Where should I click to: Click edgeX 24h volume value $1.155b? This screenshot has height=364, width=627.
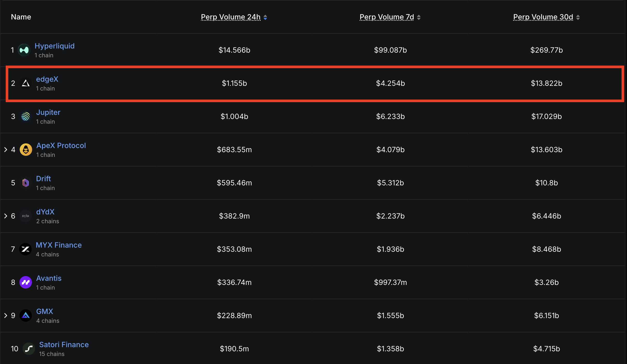click(x=234, y=83)
